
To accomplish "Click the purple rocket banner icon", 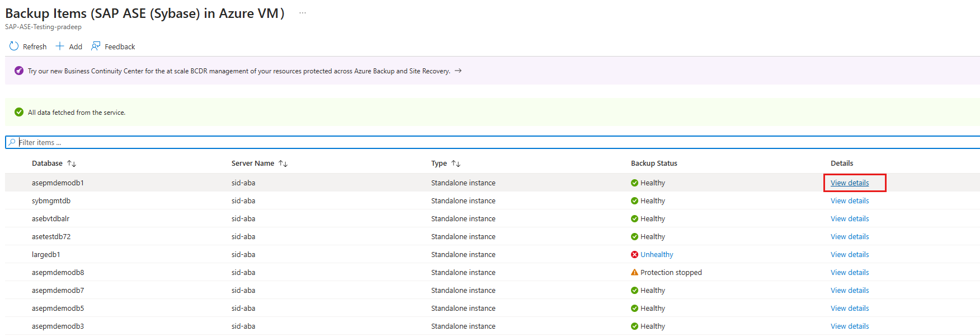I will 19,71.
